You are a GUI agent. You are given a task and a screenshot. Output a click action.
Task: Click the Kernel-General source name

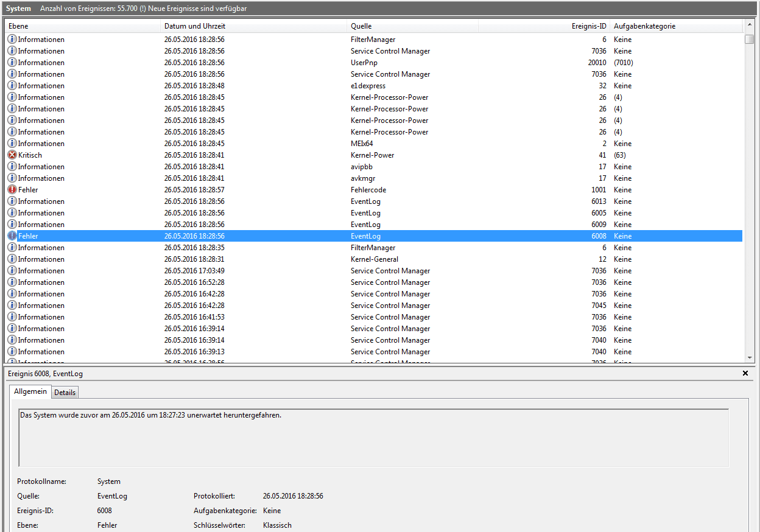[375, 259]
